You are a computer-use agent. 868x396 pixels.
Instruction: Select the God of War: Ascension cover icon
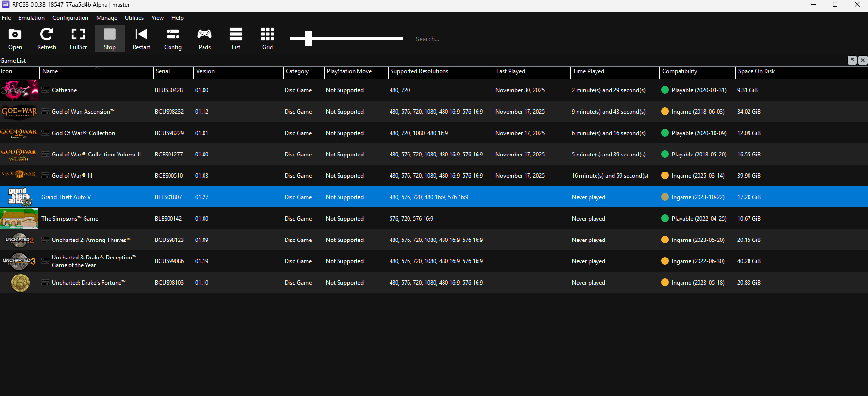click(x=19, y=112)
